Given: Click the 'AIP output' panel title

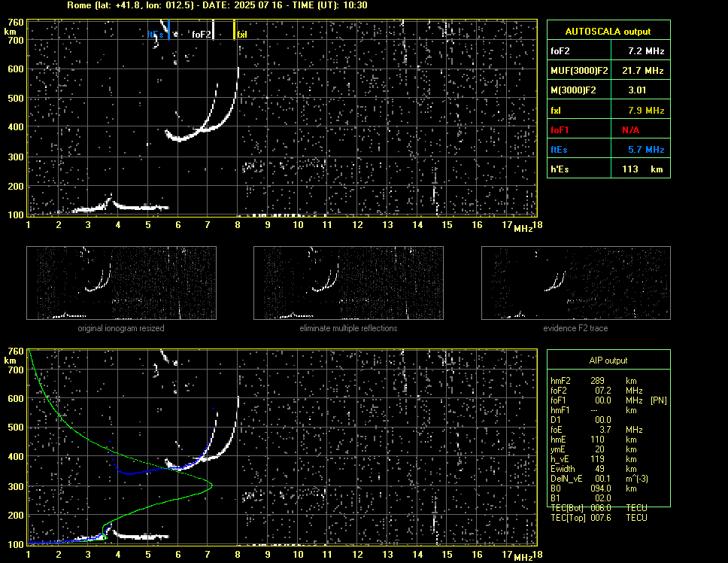Looking at the screenshot, I should (608, 361).
